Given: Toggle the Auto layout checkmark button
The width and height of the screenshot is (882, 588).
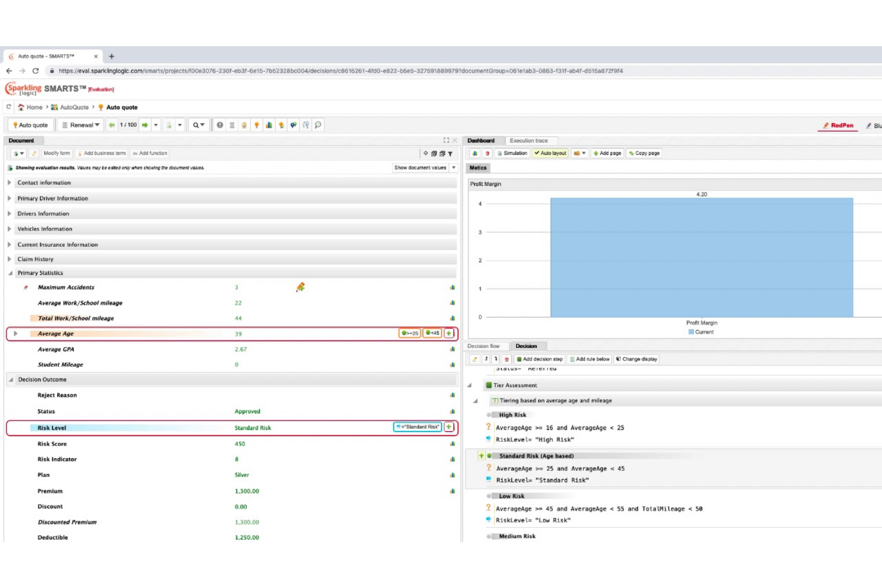Looking at the screenshot, I should point(550,154).
